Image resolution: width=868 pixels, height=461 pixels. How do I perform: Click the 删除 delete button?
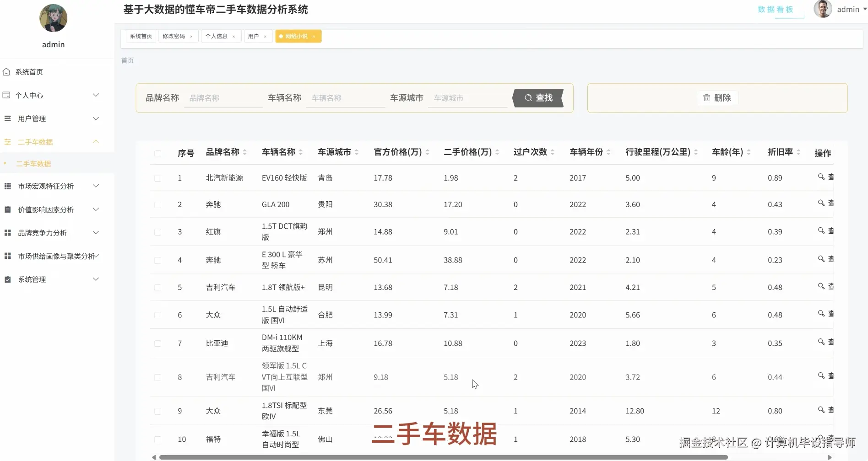pos(717,98)
